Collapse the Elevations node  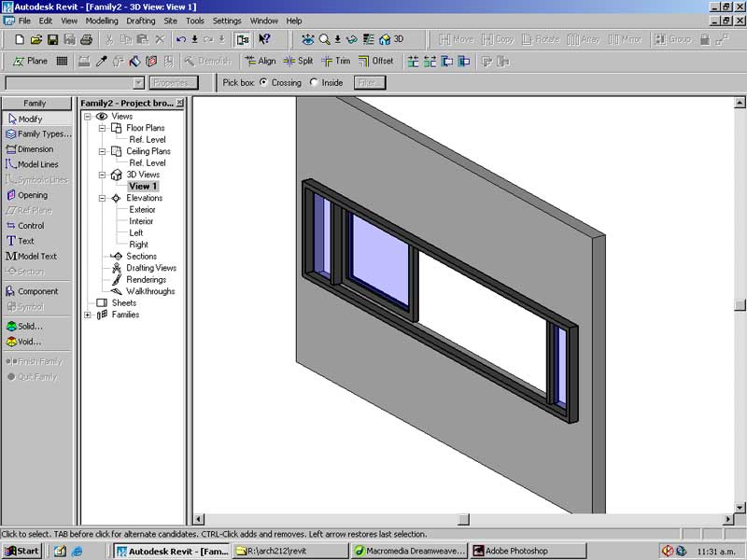[102, 198]
